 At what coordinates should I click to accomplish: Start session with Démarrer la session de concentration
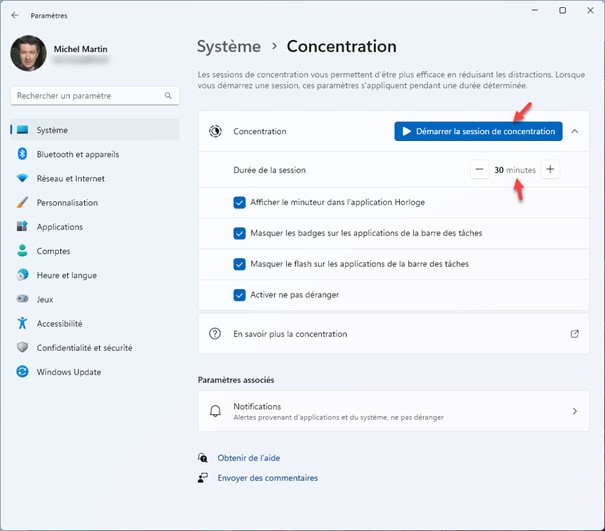(478, 131)
